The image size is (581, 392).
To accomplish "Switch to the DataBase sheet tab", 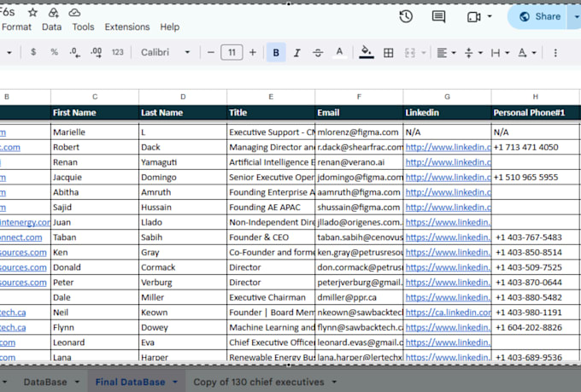I will coord(45,382).
